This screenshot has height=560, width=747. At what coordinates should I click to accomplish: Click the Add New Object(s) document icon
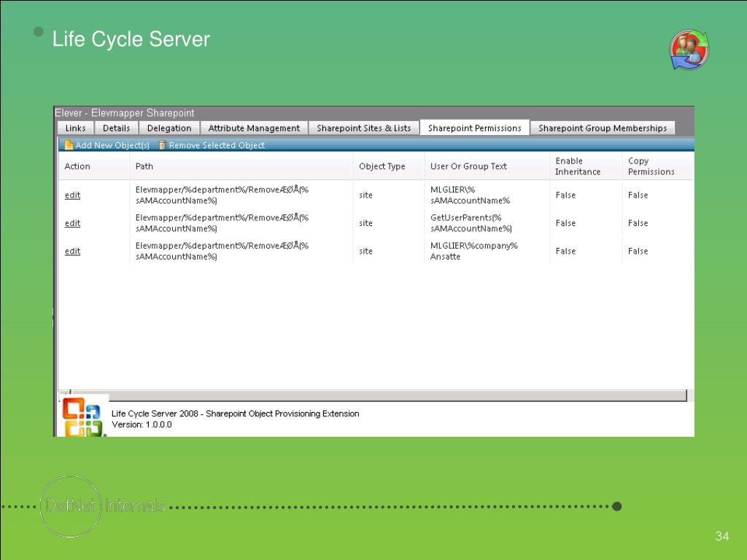(x=69, y=145)
